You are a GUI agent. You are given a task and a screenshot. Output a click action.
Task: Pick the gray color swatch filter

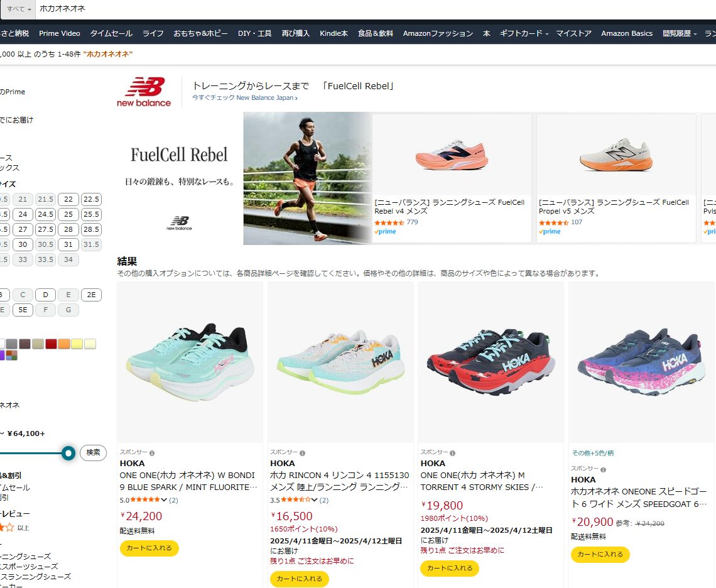tap(12, 344)
